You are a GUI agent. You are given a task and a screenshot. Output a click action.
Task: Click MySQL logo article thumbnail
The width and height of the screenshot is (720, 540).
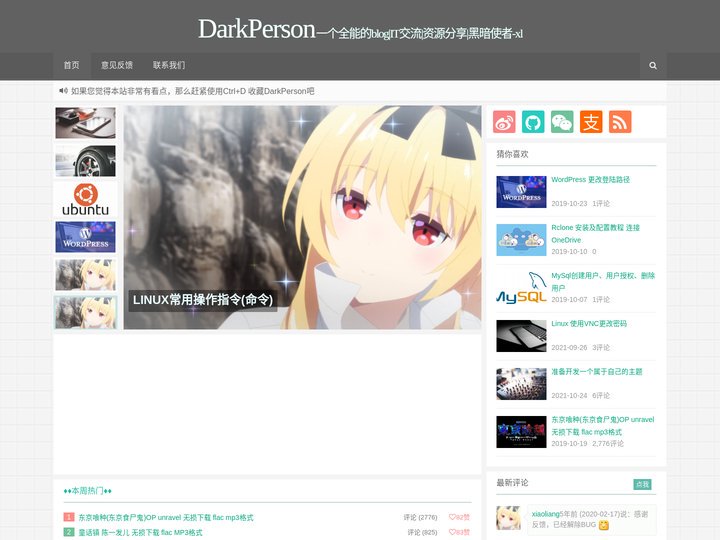[x=521, y=288]
